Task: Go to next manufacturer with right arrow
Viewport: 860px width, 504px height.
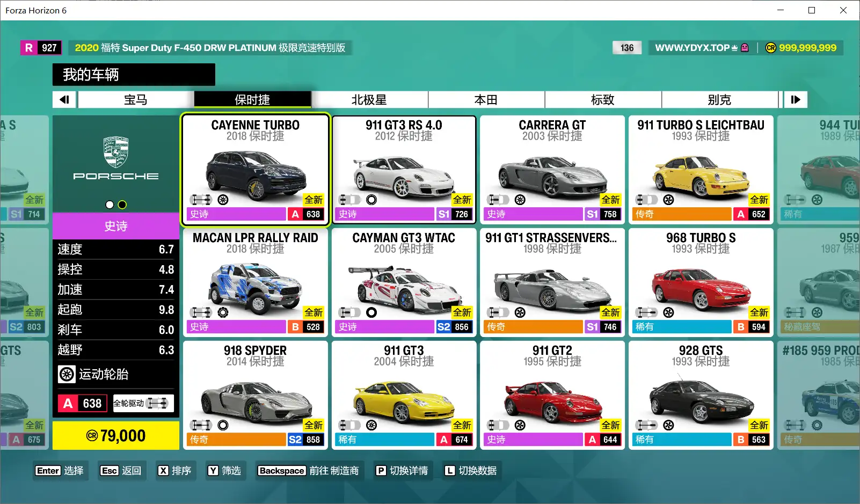Action: (796, 99)
